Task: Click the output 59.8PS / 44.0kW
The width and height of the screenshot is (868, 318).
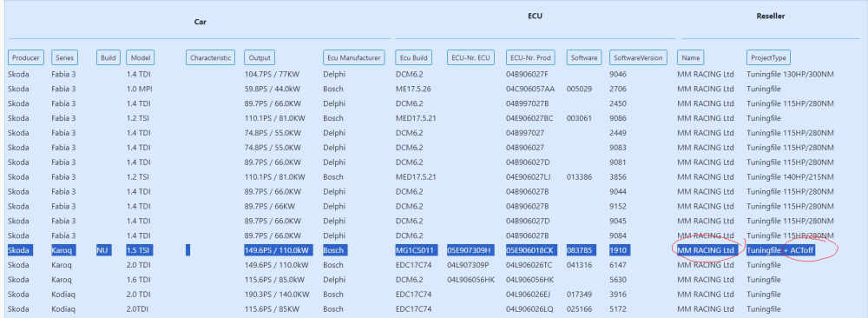Action: [x=273, y=89]
